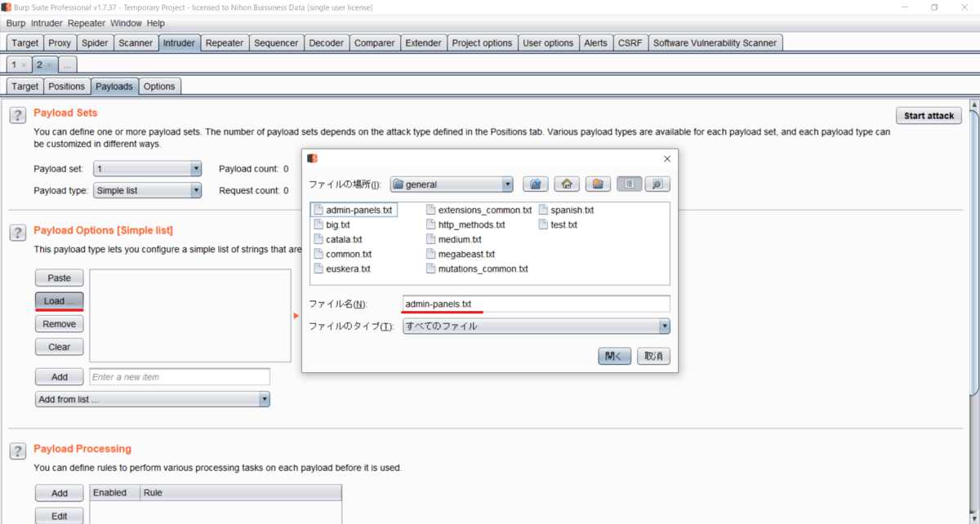Screen dimensions: 980x524
Task: Switch to the Extender tab
Action: 423,43
